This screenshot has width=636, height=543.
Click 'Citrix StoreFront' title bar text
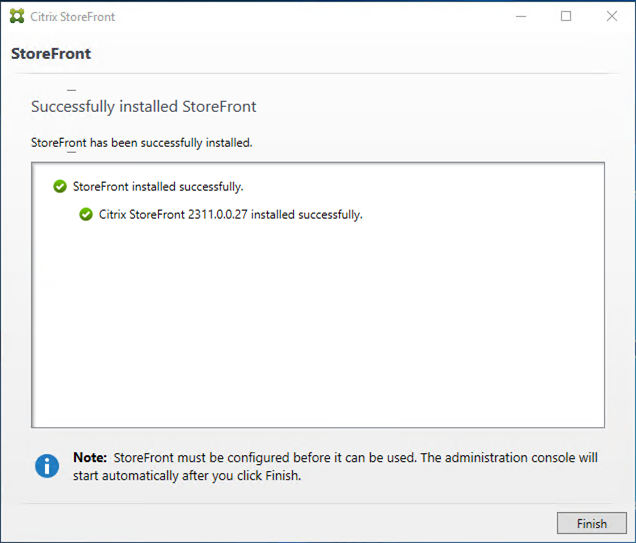point(73,17)
